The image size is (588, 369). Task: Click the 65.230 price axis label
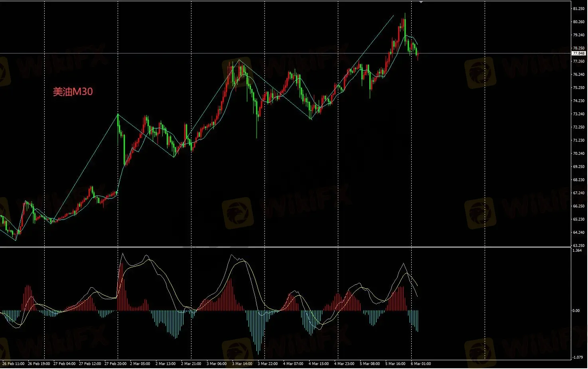(x=579, y=219)
